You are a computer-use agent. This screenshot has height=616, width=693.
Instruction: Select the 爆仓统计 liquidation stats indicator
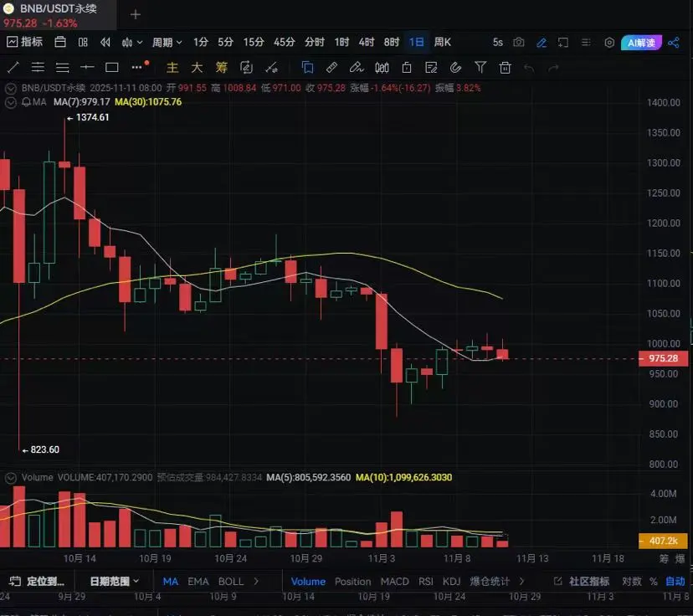490,582
